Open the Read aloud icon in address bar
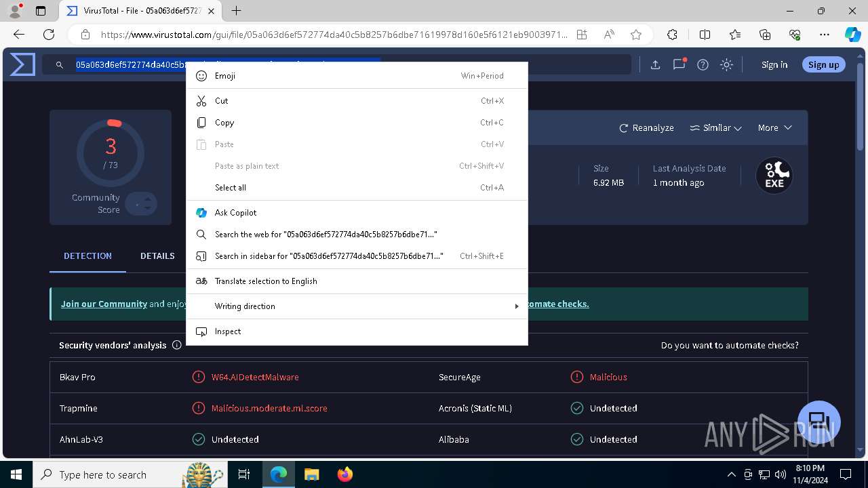Viewport: 868px width, 488px height. tap(609, 35)
